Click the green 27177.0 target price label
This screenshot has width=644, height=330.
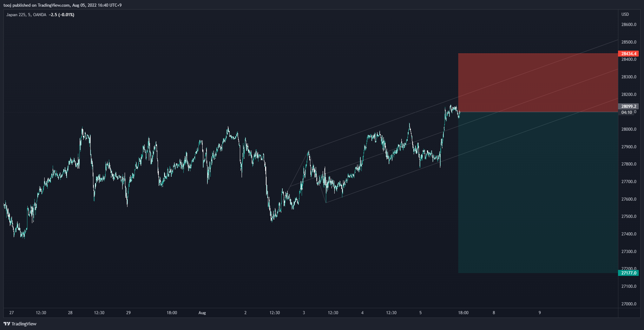(x=628, y=273)
